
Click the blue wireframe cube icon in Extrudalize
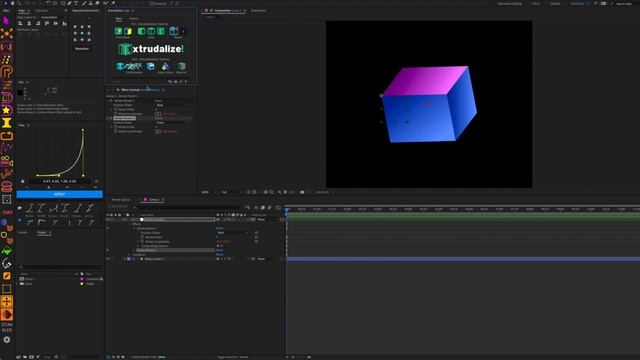pyautogui.click(x=174, y=31)
